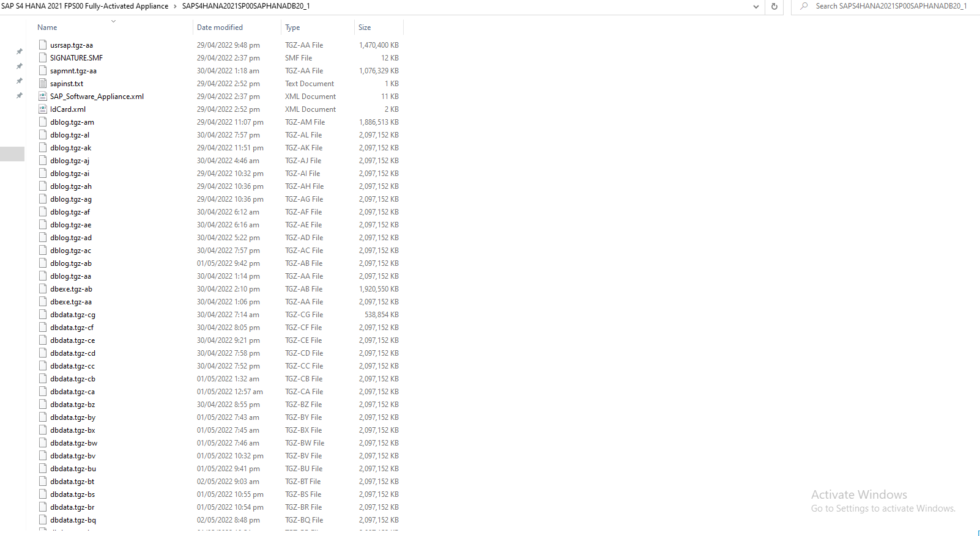Click the dblog.tgz-ah file icon
Image resolution: width=980 pixels, height=536 pixels.
(x=43, y=186)
